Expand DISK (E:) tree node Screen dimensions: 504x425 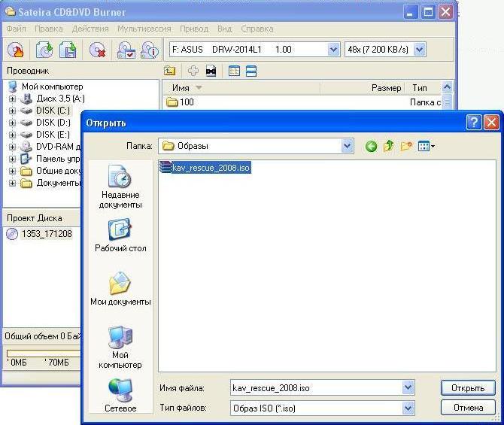pos(12,135)
